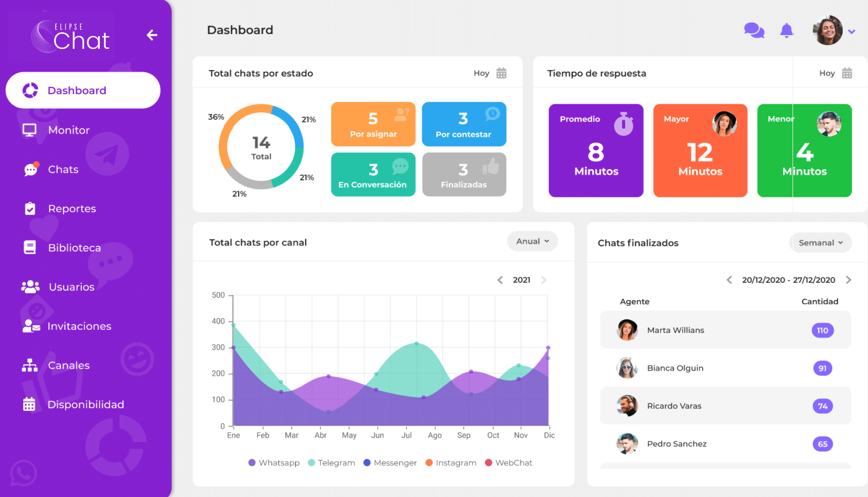This screenshot has height=497, width=868.
Task: Go to next week in Chats finalizados
Action: (849, 280)
